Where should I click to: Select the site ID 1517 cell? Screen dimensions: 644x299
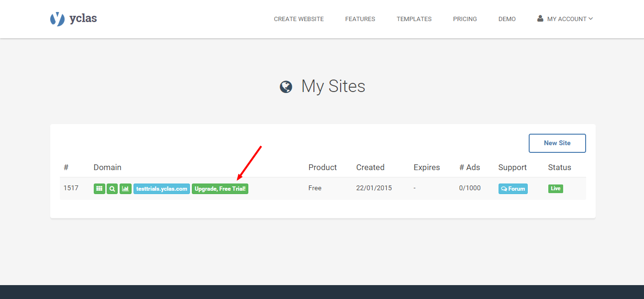click(x=71, y=188)
